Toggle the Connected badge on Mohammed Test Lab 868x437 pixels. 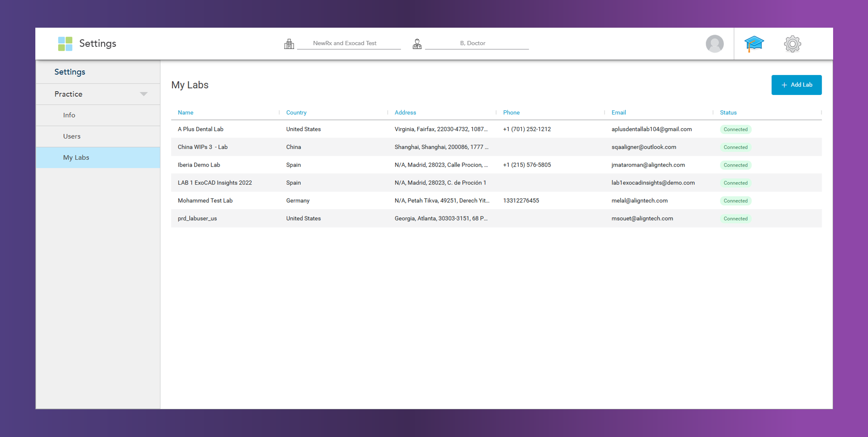[x=735, y=201]
